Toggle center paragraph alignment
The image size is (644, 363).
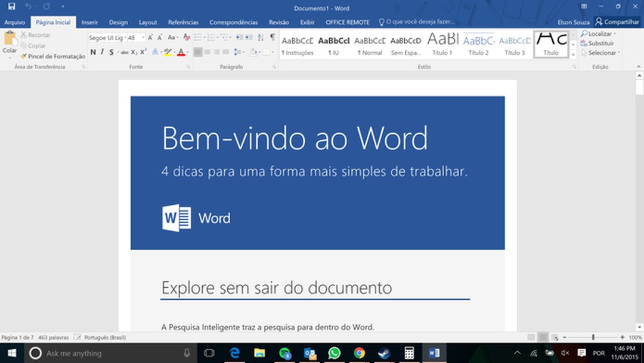click(x=207, y=51)
